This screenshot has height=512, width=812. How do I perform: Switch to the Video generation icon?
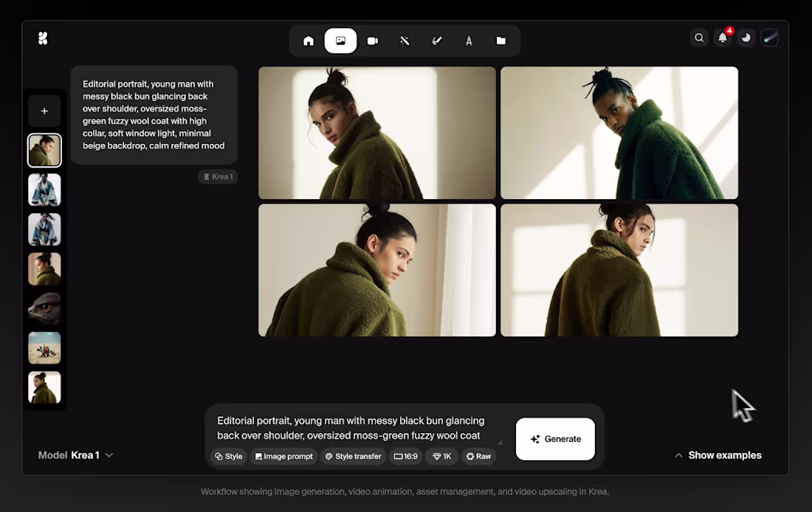tap(373, 41)
